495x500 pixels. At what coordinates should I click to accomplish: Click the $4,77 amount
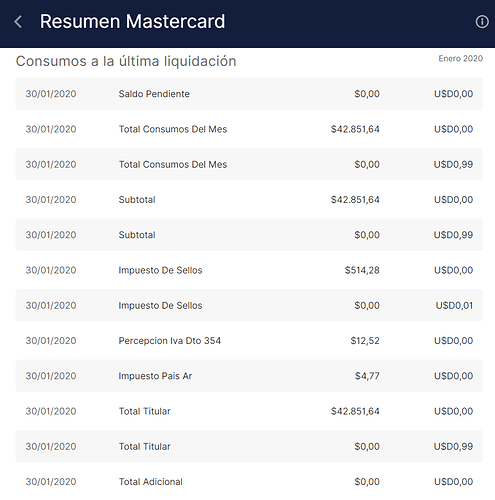click(x=367, y=376)
